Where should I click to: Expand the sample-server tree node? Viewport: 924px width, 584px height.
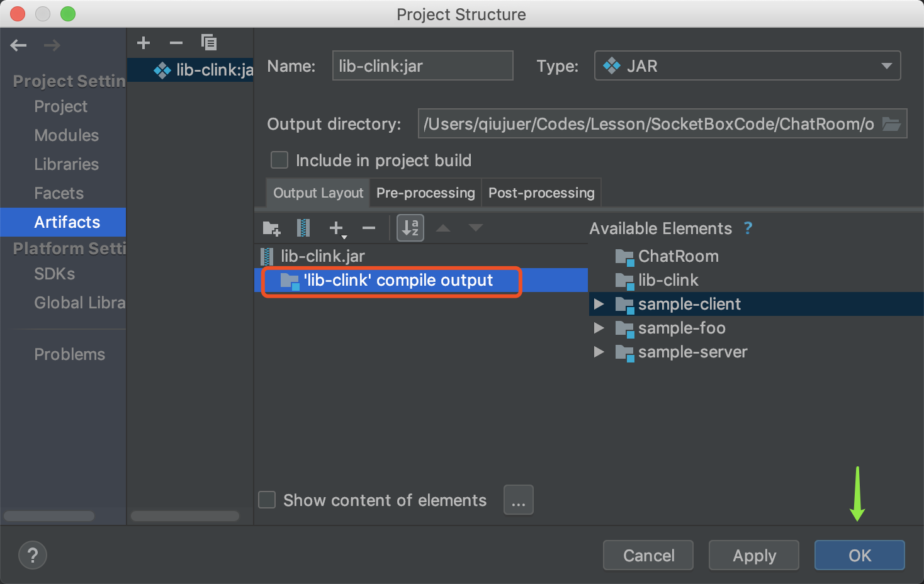tap(599, 352)
